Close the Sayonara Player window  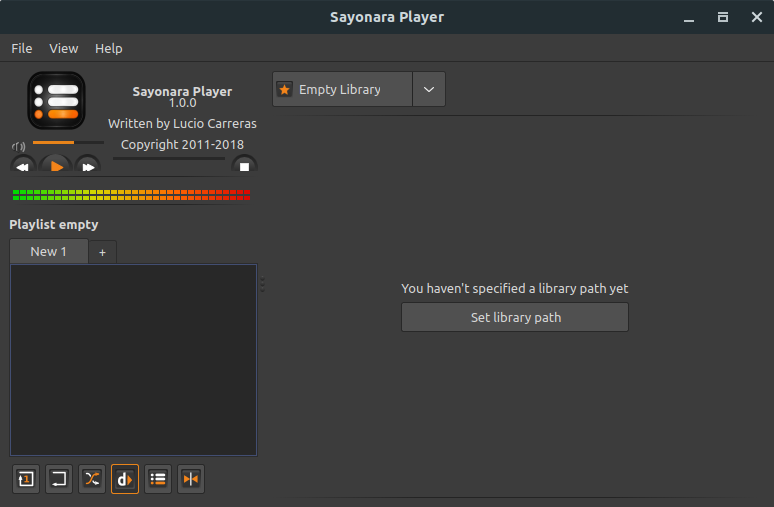(x=757, y=17)
